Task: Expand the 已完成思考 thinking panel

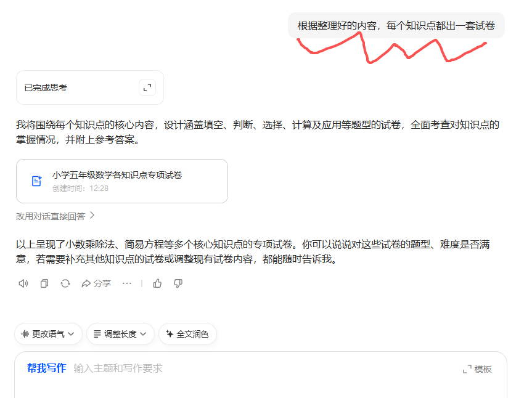Action: pyautogui.click(x=147, y=87)
